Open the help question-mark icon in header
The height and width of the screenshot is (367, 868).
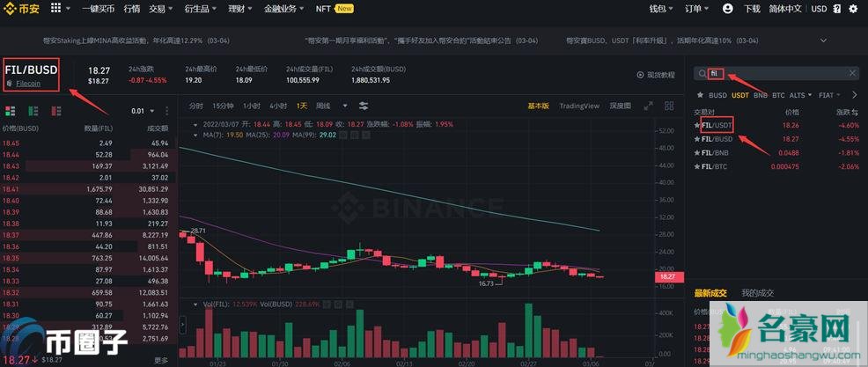pos(837,9)
